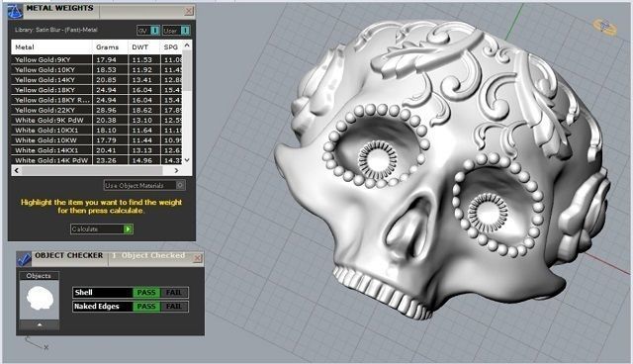The height and width of the screenshot is (364, 633).
Task: Click the orange view icon in the viewport corner
Action: (604, 27)
